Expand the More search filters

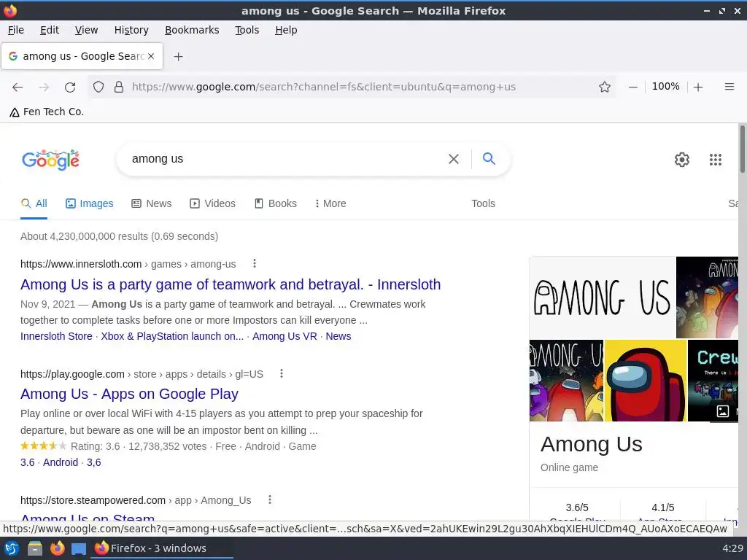tap(330, 204)
